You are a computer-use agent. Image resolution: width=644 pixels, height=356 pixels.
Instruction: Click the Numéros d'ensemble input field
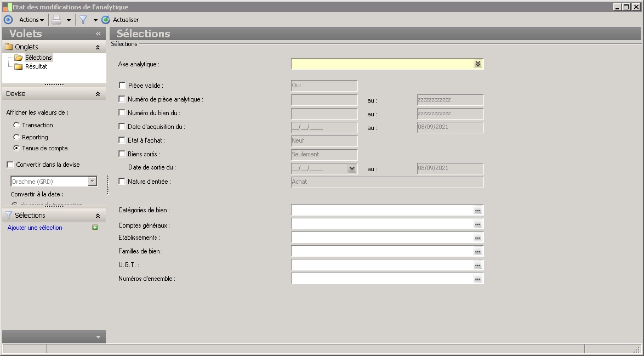coord(381,279)
